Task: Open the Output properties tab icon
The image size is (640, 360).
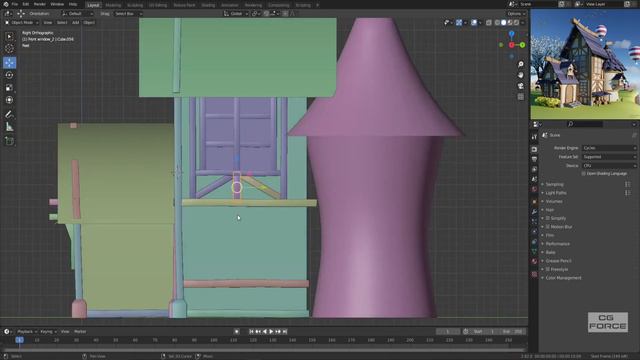Action: tap(534, 159)
